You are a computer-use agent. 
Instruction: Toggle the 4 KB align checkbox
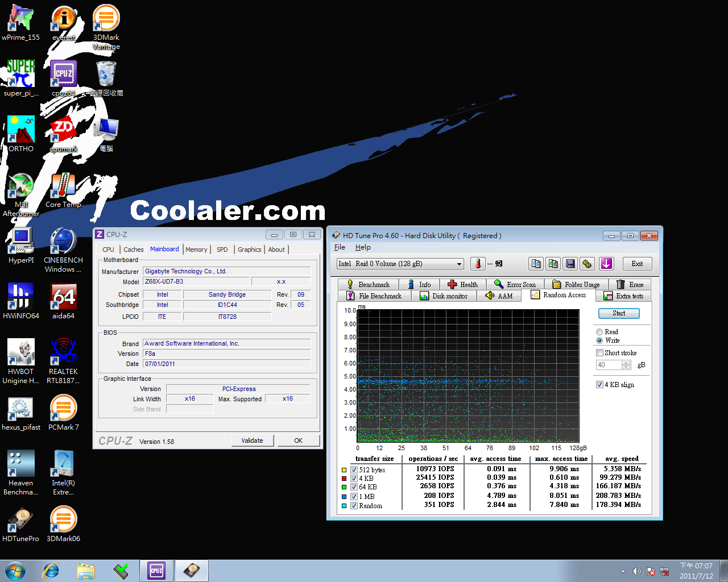click(599, 385)
